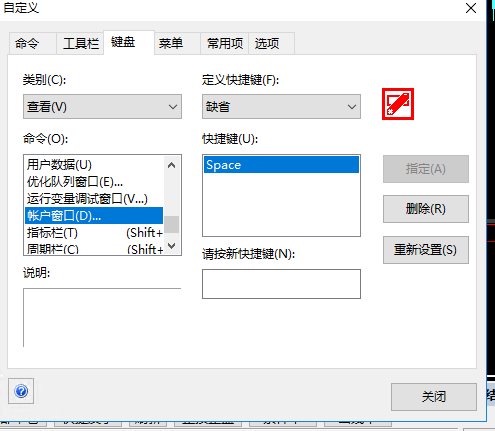Screen dimensions: 495x431
Task: Click the red shortcut edit icon
Action: click(398, 104)
